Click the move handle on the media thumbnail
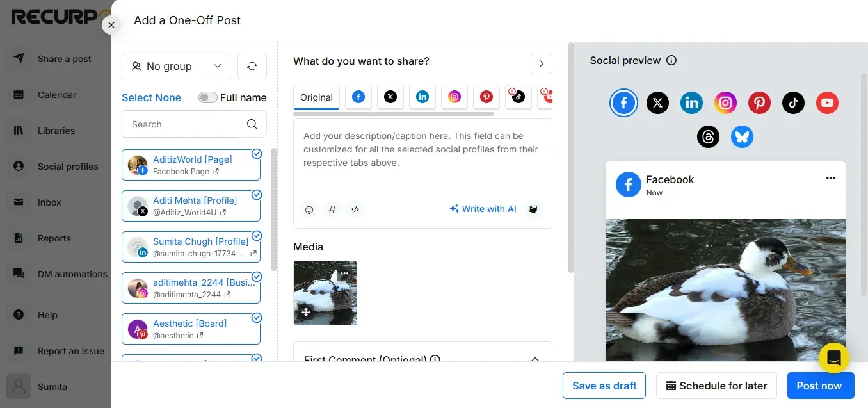This screenshot has width=868, height=408. coord(306,313)
